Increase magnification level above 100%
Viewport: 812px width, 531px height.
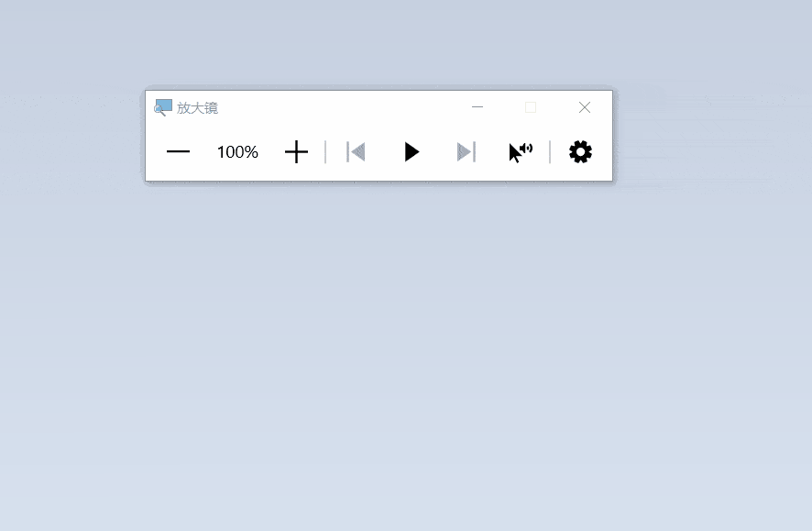click(296, 152)
